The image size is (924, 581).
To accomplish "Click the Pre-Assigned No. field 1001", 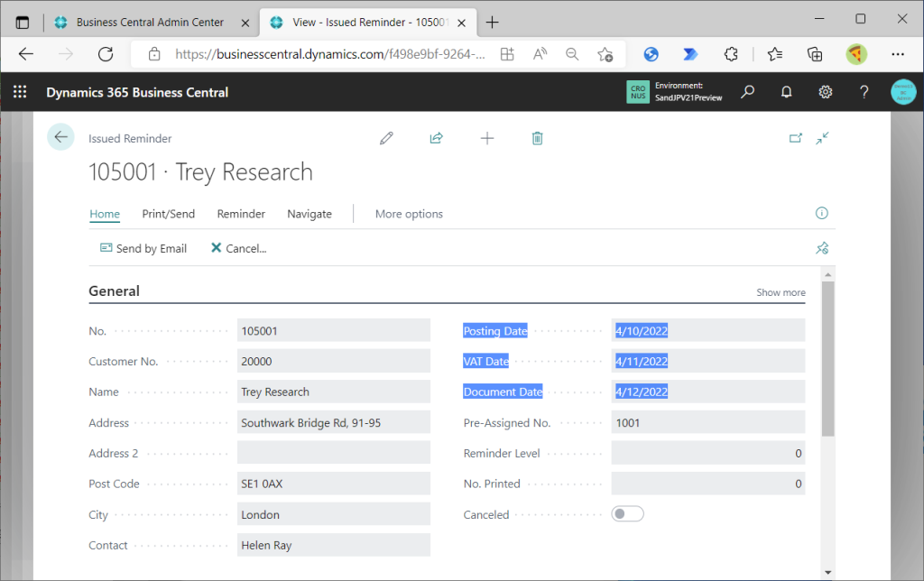I will point(707,422).
